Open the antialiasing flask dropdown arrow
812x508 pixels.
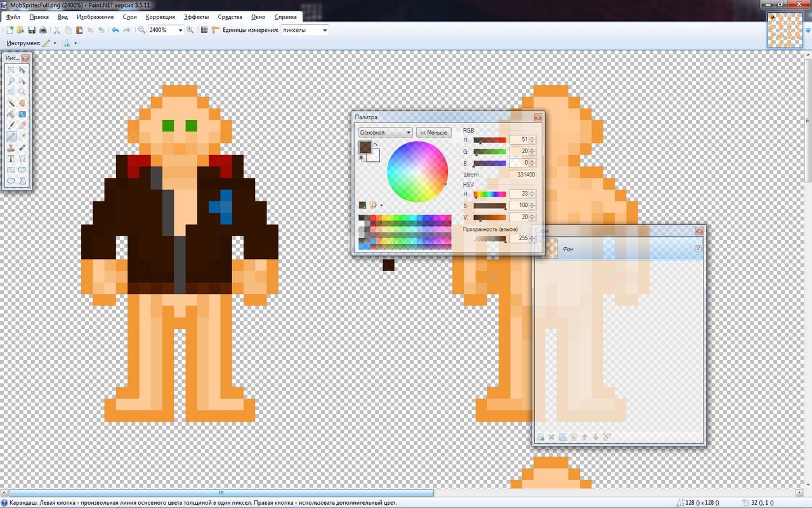click(75, 43)
